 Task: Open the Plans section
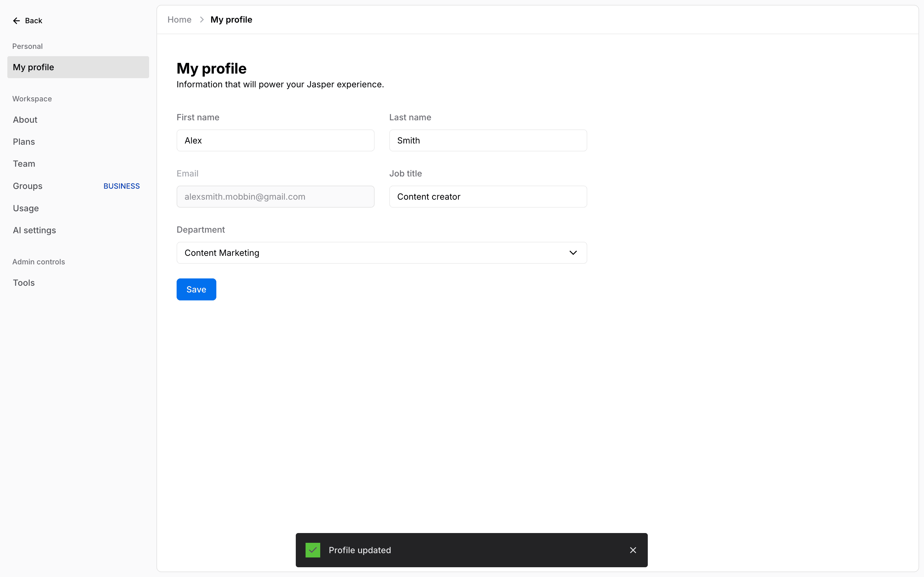(x=24, y=142)
